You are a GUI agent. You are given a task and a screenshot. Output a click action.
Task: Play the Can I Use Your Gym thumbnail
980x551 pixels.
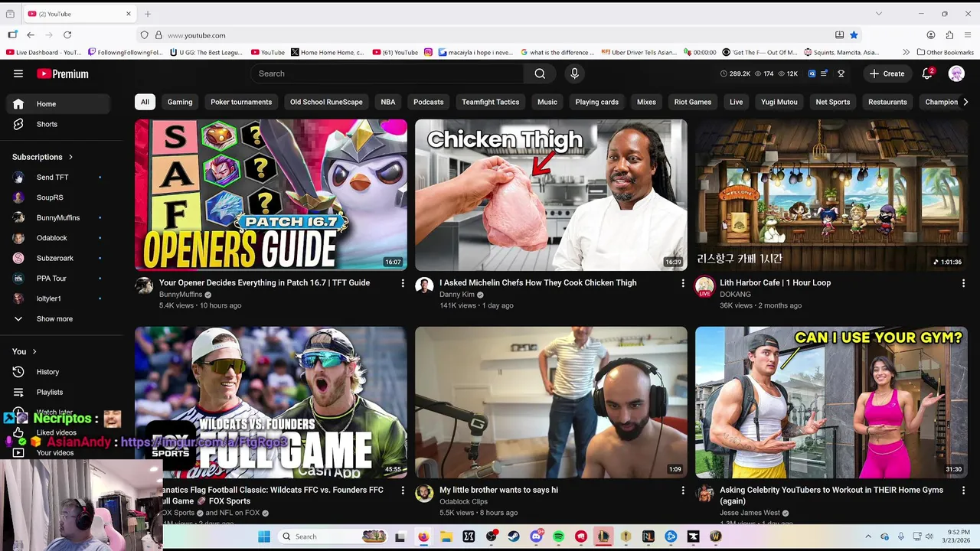pyautogui.click(x=831, y=403)
